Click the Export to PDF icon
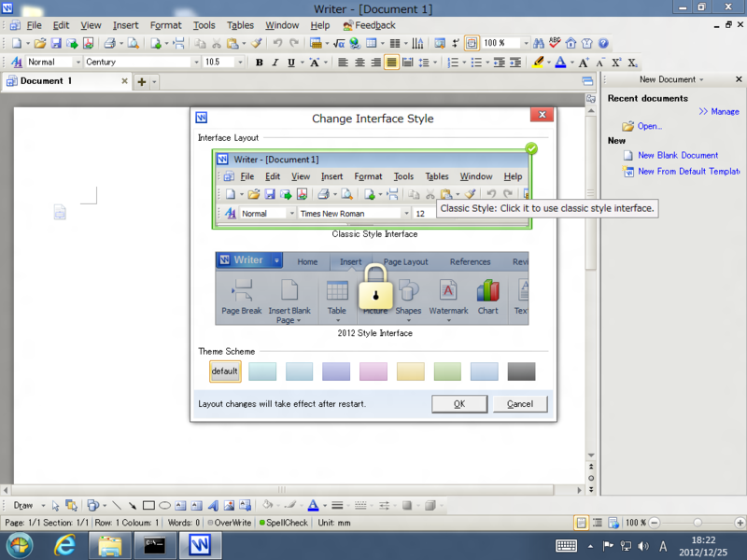Image resolution: width=747 pixels, height=560 pixels. [x=88, y=43]
